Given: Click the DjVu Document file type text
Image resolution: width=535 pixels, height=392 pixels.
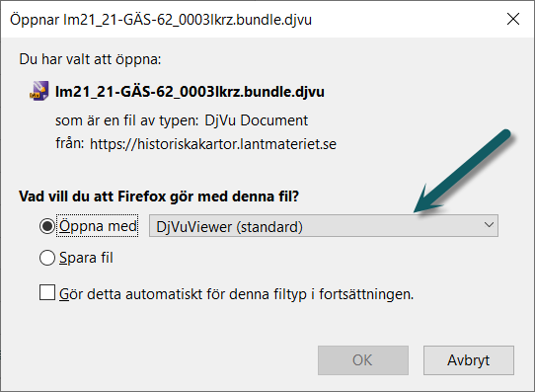Looking at the screenshot, I should click(256, 120).
